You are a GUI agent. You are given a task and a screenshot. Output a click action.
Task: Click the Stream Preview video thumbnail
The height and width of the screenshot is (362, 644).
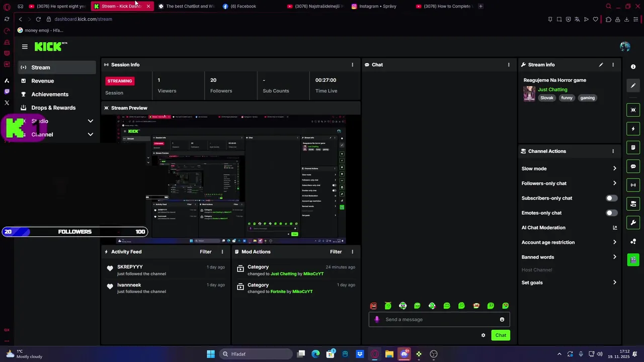(231, 179)
